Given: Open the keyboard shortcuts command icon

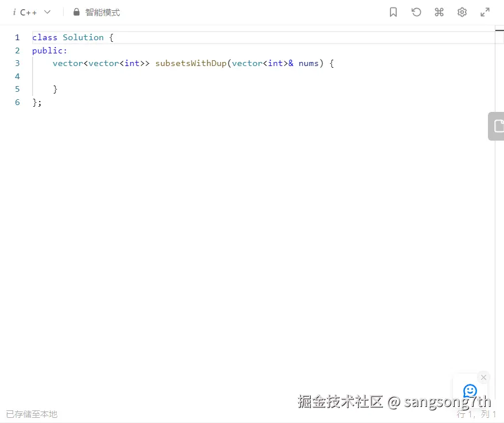Looking at the screenshot, I should 439,12.
